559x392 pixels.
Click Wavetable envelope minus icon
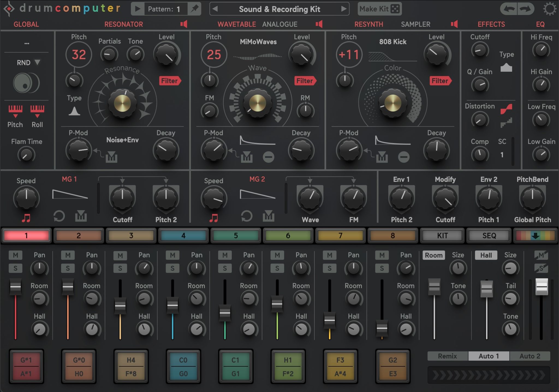(x=269, y=157)
